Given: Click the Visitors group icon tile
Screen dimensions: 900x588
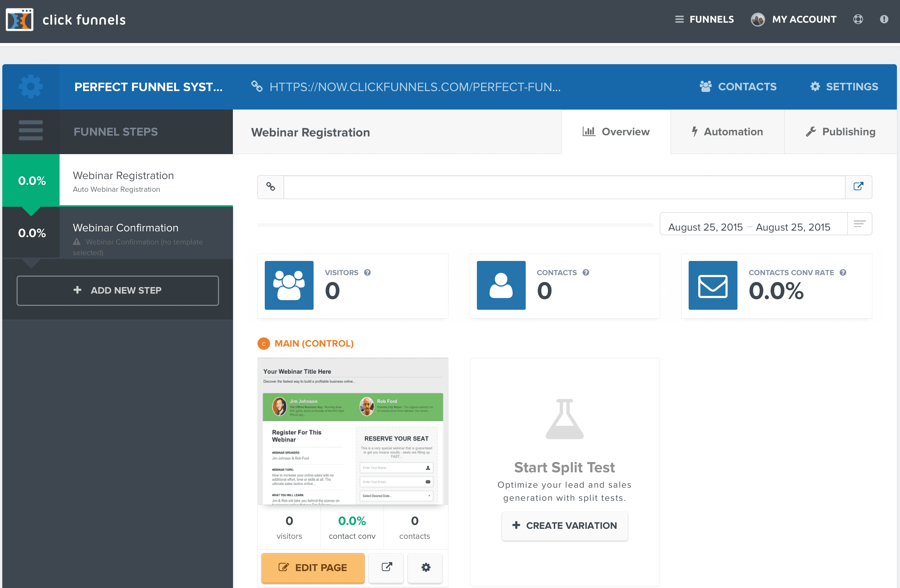Looking at the screenshot, I should click(289, 285).
